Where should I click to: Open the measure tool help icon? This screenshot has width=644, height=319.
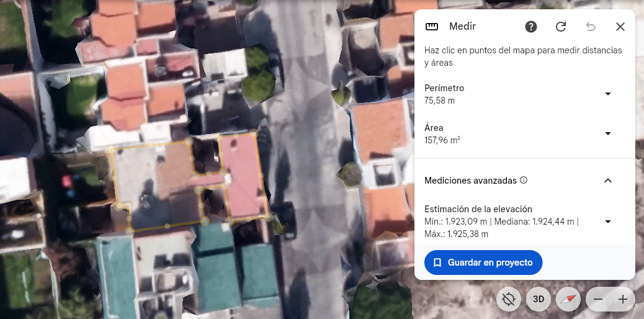pyautogui.click(x=531, y=27)
